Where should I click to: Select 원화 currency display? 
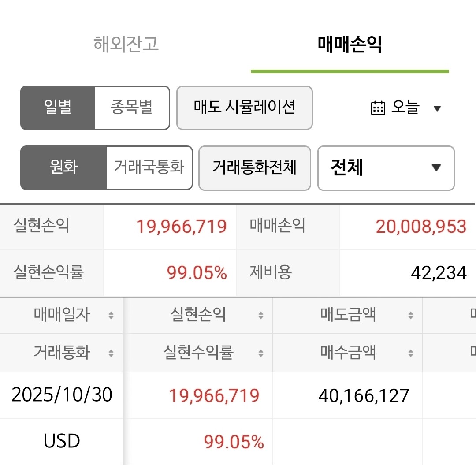(63, 168)
